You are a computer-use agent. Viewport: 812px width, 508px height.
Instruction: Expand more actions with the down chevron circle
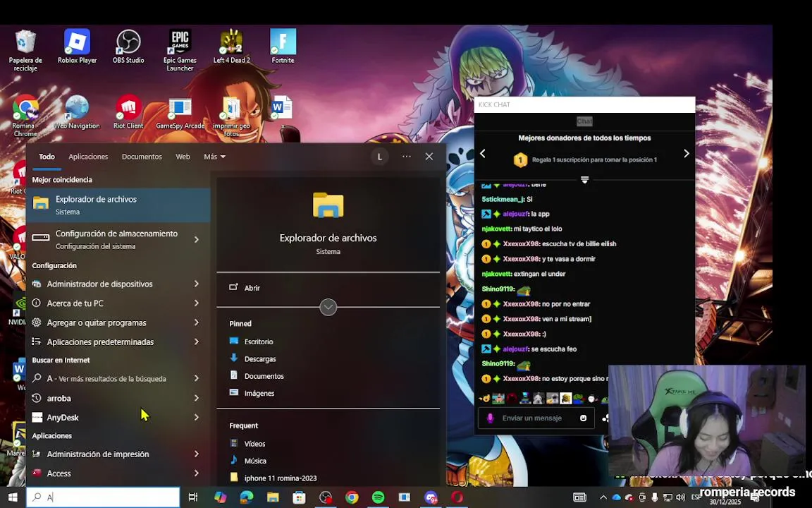click(x=328, y=308)
